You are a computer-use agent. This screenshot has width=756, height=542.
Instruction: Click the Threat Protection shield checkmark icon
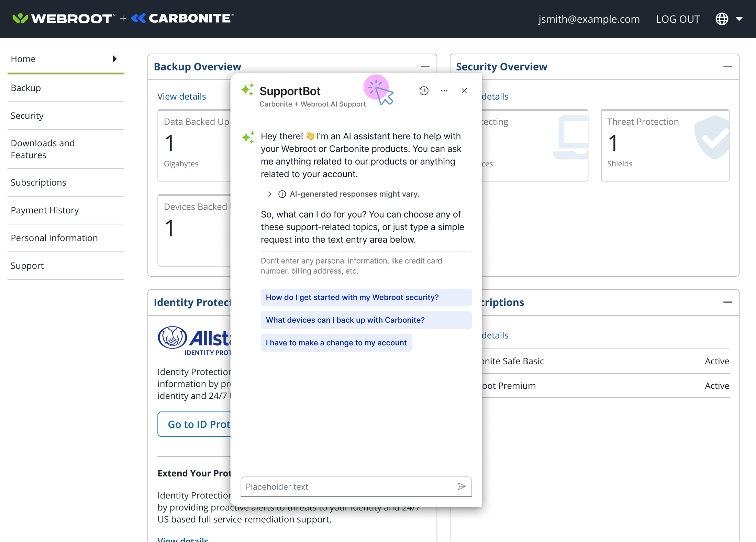(x=712, y=137)
